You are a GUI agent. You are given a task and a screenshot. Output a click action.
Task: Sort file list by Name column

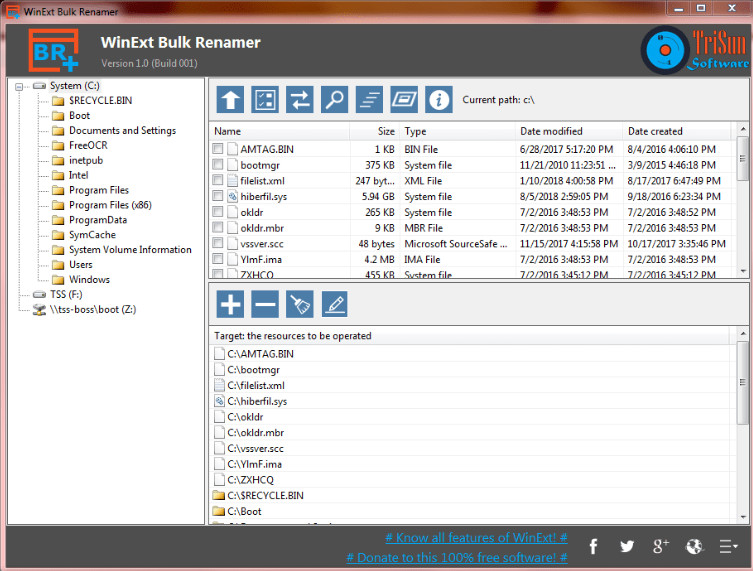coord(280,131)
